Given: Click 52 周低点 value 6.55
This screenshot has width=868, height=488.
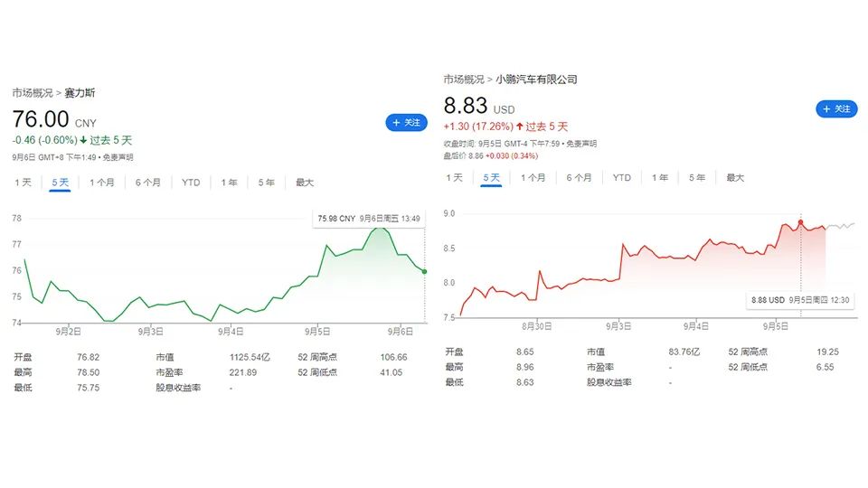Looking at the screenshot, I should pyautogui.click(x=825, y=367).
